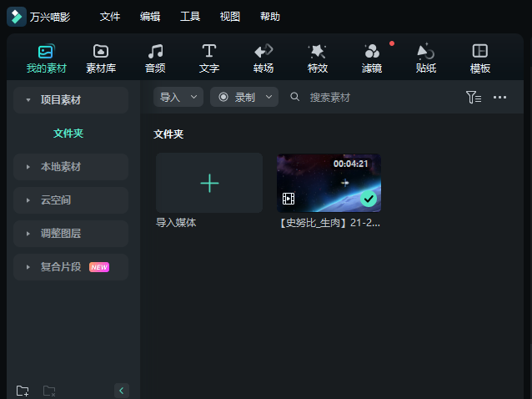
Task: Open the 导入 dropdown arrow
Action: point(193,97)
